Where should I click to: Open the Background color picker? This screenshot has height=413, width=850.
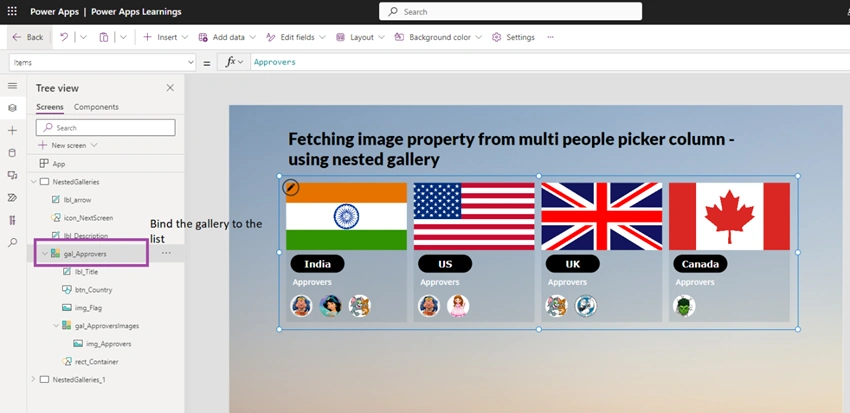click(x=438, y=37)
